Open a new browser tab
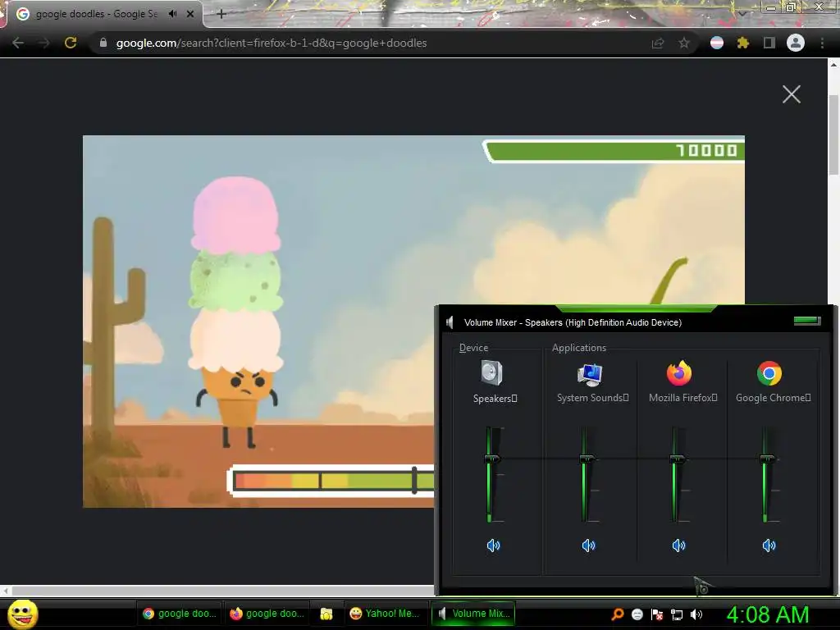The image size is (840, 630). 221,14
